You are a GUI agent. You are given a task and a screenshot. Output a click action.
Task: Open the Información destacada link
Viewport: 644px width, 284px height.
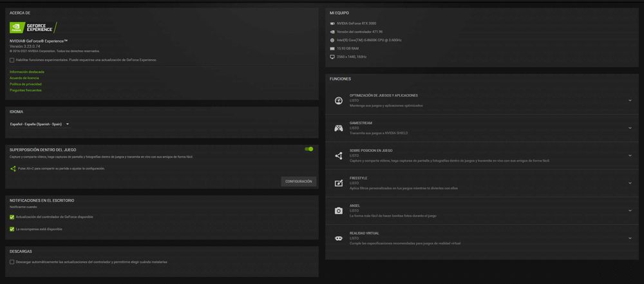(26, 72)
